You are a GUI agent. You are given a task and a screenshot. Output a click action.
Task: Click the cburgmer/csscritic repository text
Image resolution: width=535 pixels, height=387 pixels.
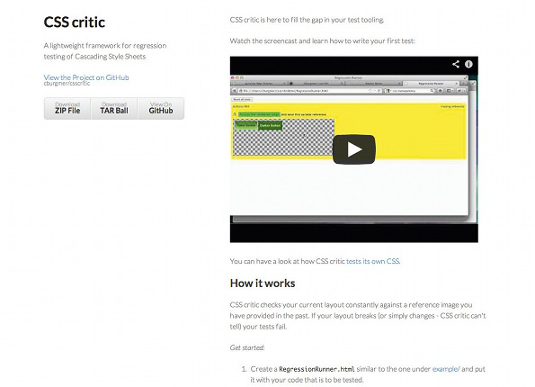(67, 84)
